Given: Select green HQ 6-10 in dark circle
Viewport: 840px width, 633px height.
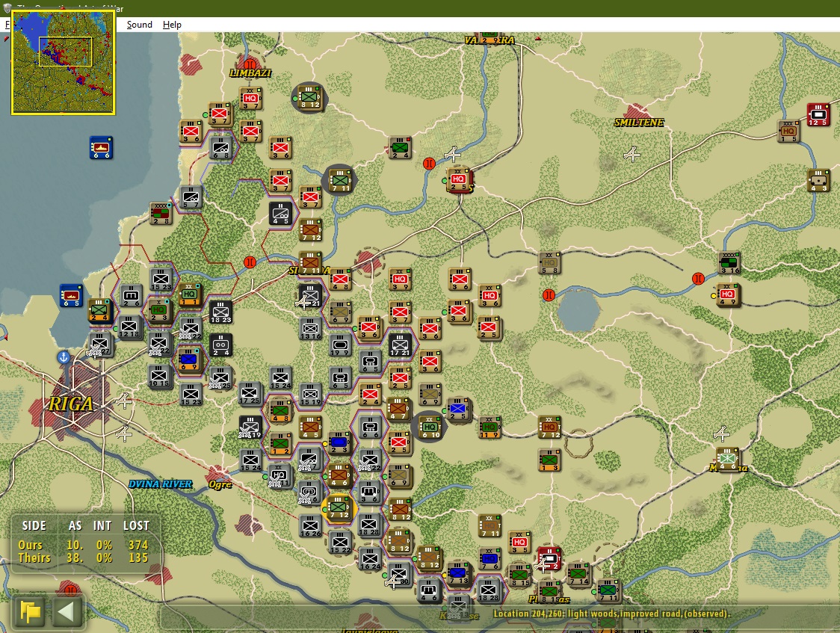Looking at the screenshot, I should pyautogui.click(x=430, y=427).
